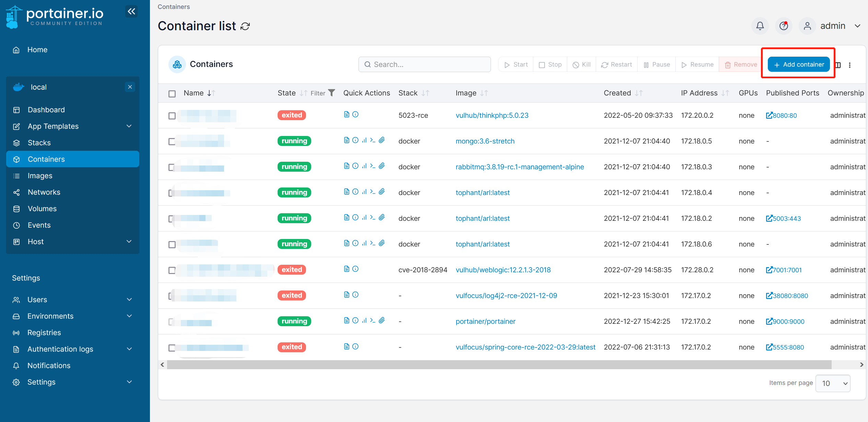Click the help question mark icon

(x=784, y=26)
